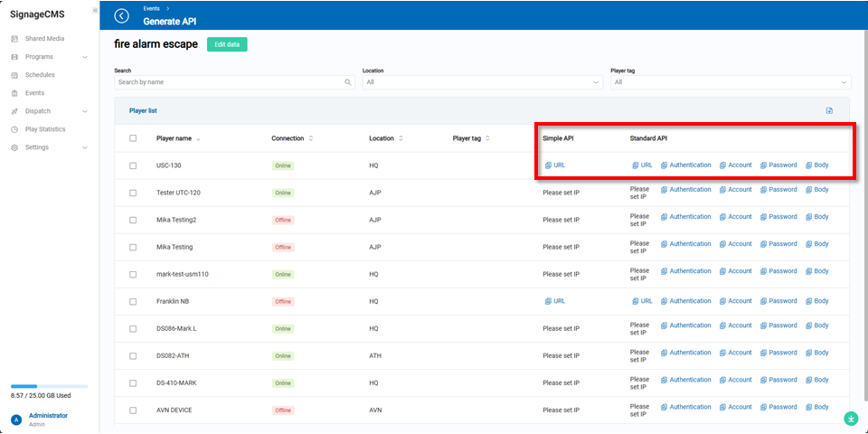The height and width of the screenshot is (434, 868).
Task: Click the Events breadcrumb link
Action: (150, 8)
